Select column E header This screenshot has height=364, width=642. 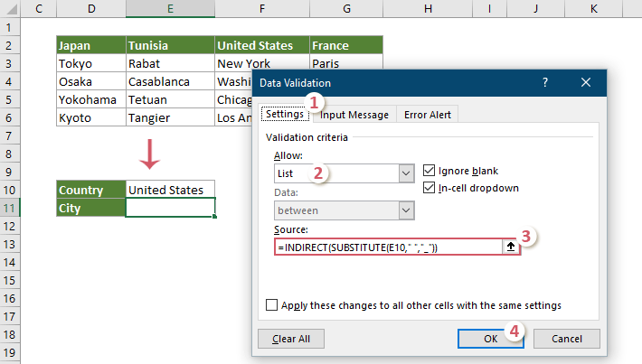click(170, 9)
